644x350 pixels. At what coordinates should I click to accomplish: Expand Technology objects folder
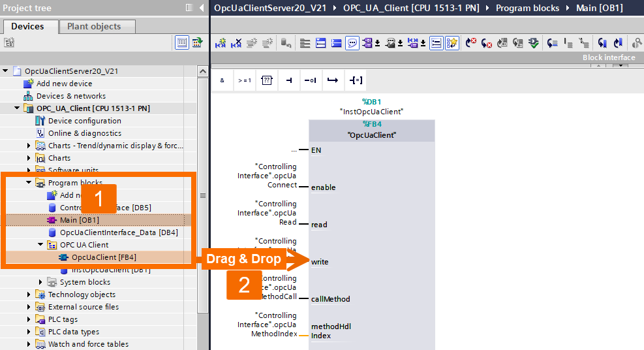tap(28, 294)
